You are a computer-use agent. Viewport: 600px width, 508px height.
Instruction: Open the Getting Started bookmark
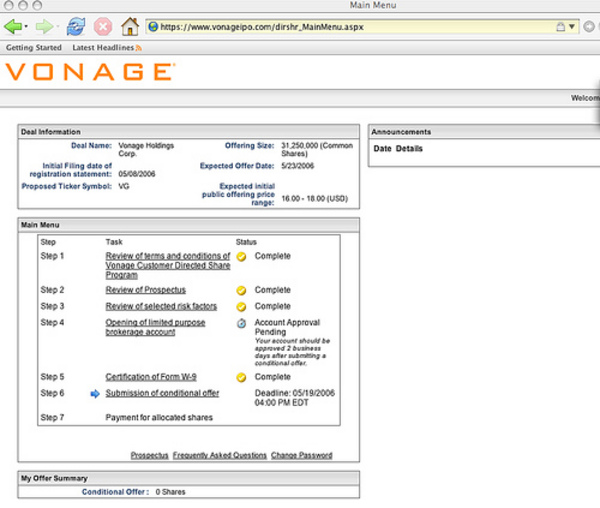pos(34,48)
